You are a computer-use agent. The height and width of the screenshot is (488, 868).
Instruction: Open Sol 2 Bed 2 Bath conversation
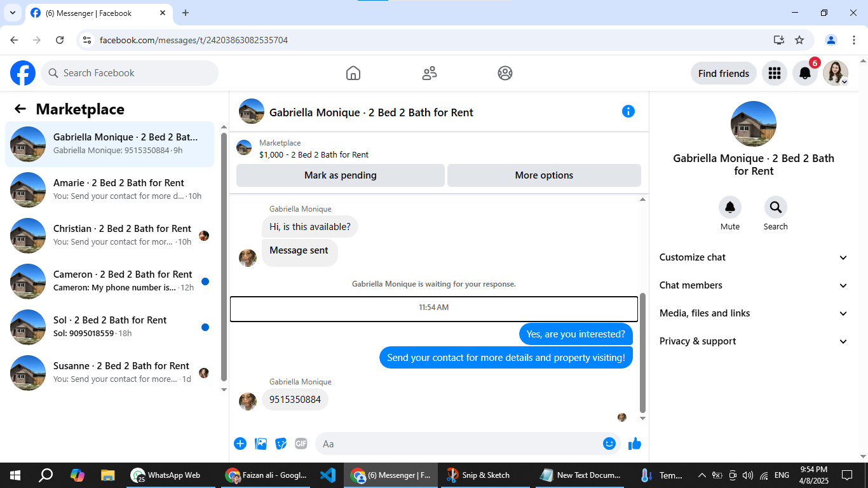point(110,327)
